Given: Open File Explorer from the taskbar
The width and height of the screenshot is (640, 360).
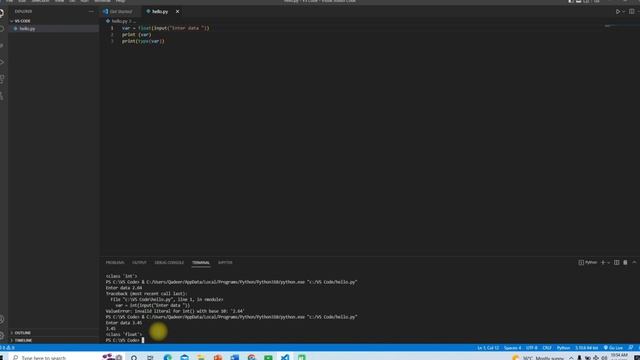Looking at the screenshot, I should click(201, 358).
